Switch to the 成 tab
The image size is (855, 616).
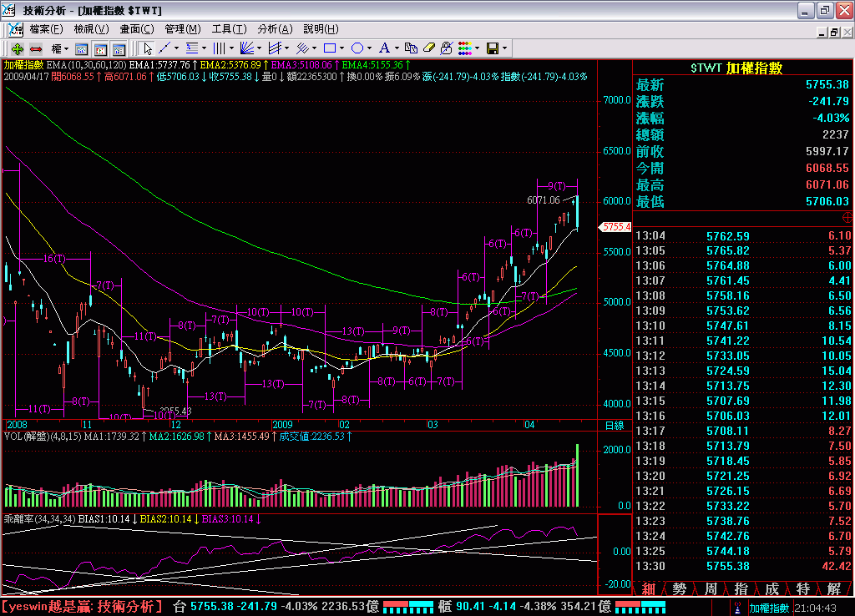(772, 588)
